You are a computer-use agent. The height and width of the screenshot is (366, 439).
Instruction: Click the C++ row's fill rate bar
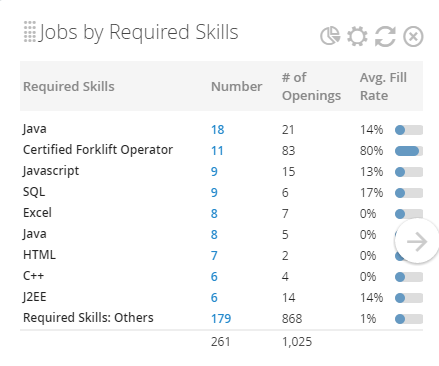click(x=409, y=277)
